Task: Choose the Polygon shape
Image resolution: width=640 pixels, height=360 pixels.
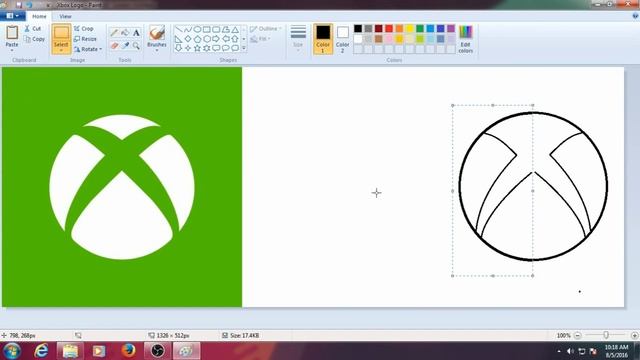Action: [x=225, y=29]
